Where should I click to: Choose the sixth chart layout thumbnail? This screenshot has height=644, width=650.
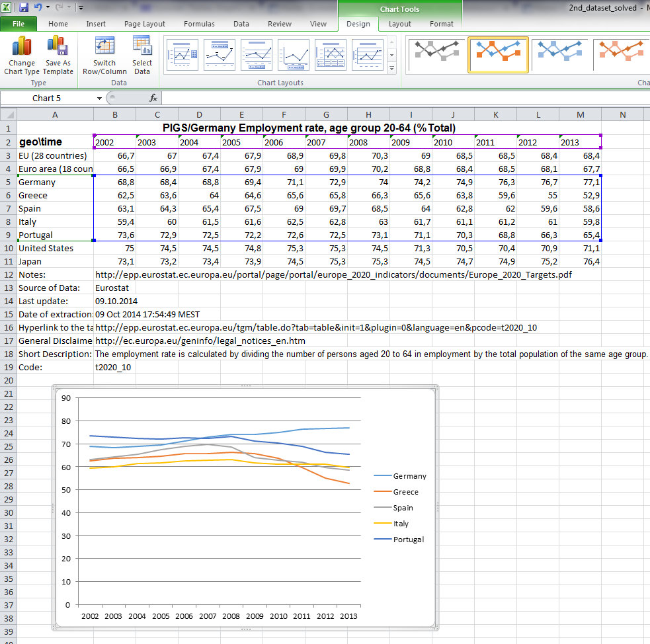(x=368, y=55)
